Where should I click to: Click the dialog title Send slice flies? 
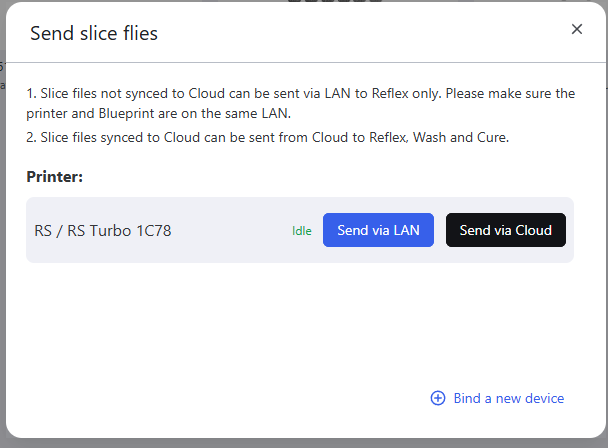(94, 34)
